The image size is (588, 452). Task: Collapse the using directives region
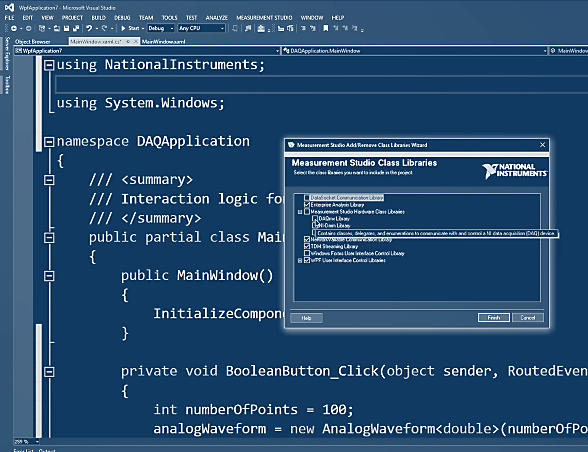pyautogui.click(x=49, y=65)
